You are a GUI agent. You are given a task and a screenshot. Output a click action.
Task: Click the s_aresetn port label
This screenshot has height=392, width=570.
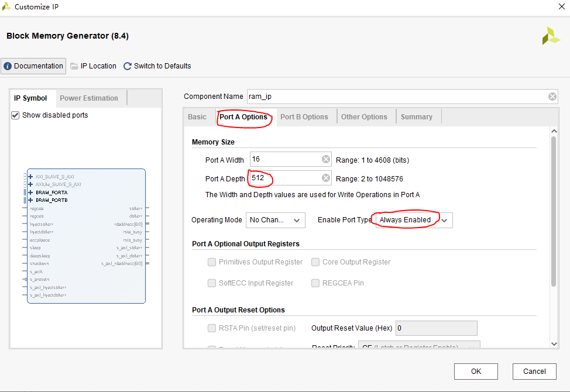(x=40, y=280)
